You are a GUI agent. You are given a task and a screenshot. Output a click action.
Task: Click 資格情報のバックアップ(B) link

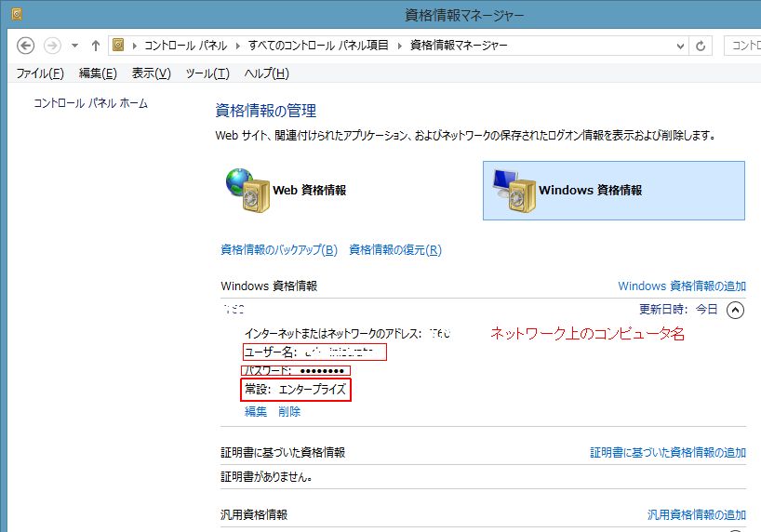(278, 249)
